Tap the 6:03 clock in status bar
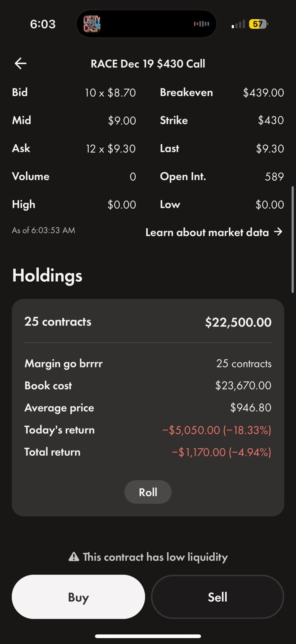296x644 pixels. point(43,24)
